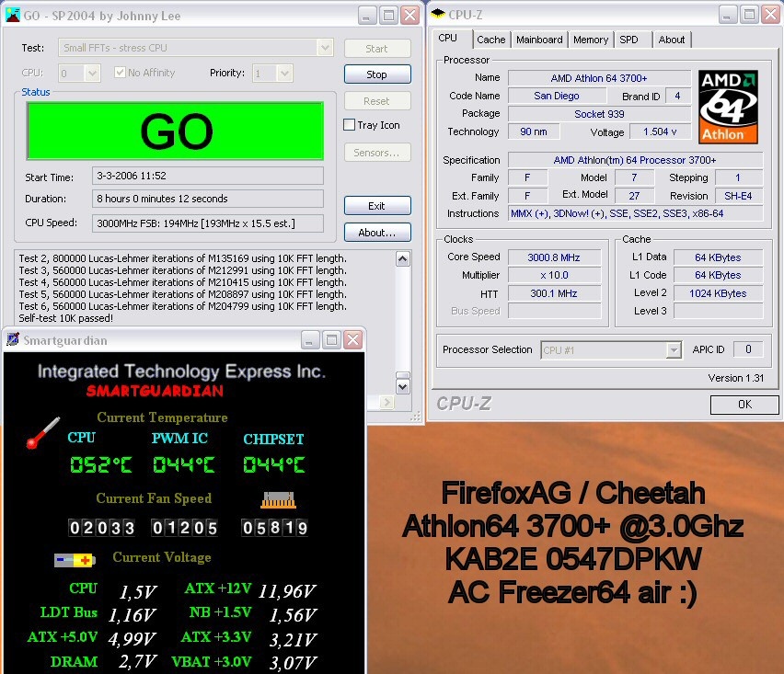Click the log scrollbar down arrow

pos(403,387)
